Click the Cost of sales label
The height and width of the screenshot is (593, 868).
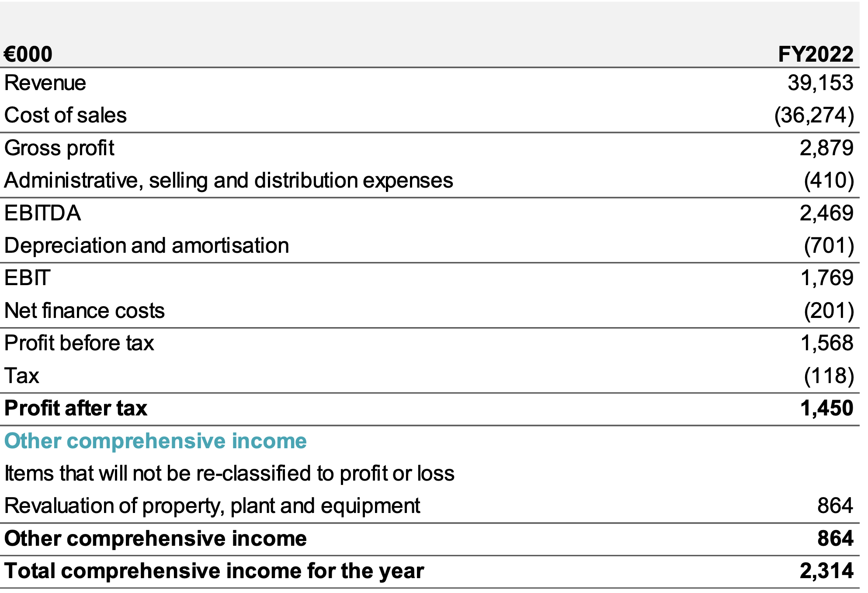coord(65,115)
